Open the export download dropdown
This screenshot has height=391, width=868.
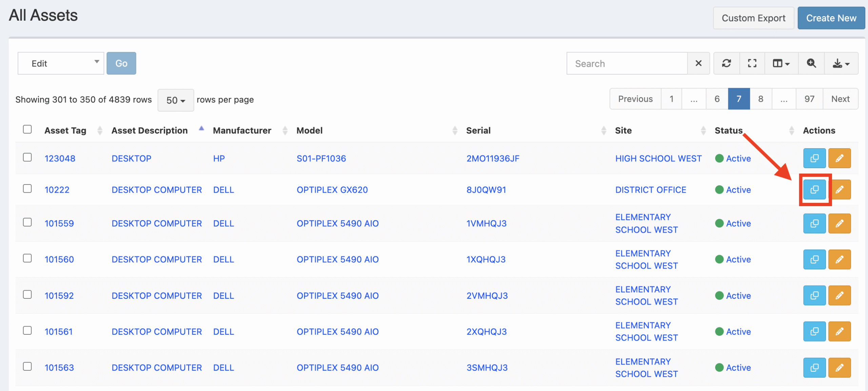pyautogui.click(x=841, y=63)
